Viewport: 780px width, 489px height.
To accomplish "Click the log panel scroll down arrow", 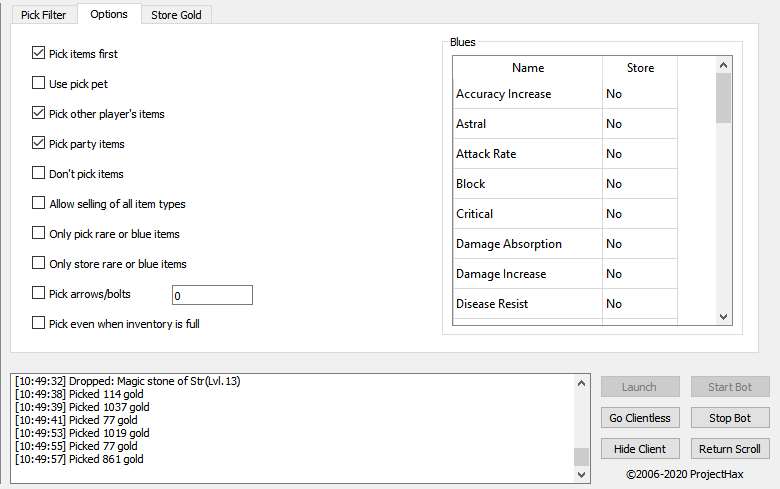I will coord(581,474).
